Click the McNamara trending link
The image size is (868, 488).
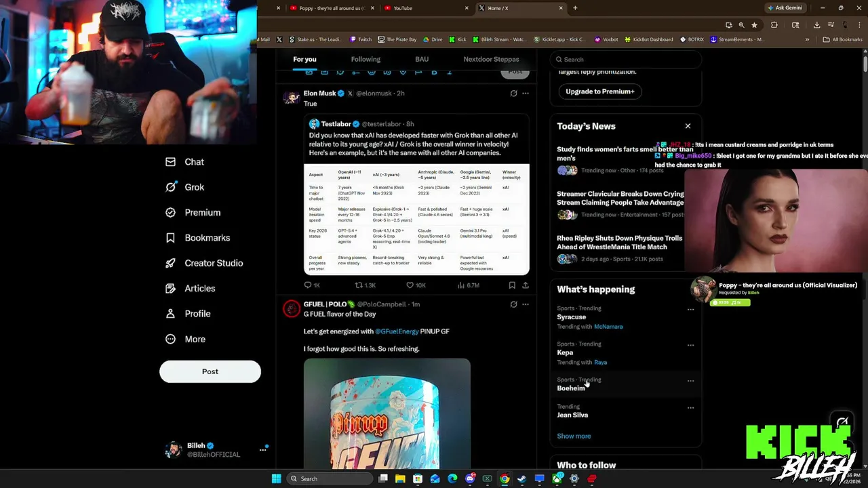click(x=608, y=327)
